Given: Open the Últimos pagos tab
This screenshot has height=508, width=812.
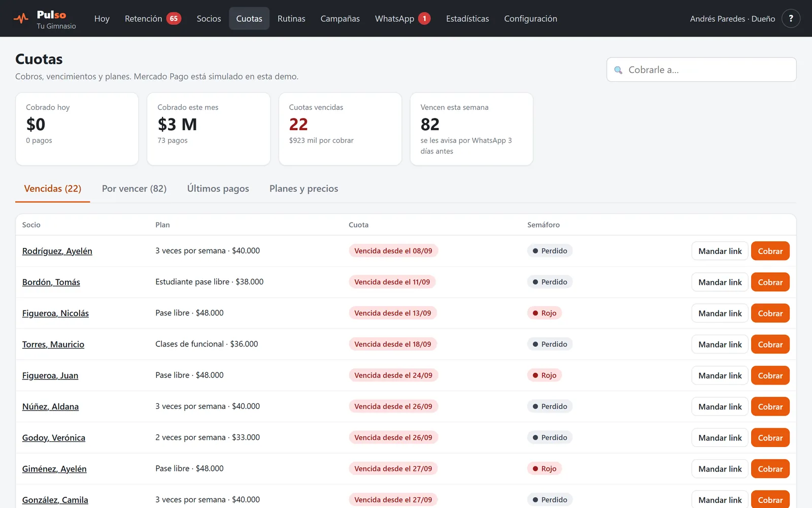Looking at the screenshot, I should point(218,188).
